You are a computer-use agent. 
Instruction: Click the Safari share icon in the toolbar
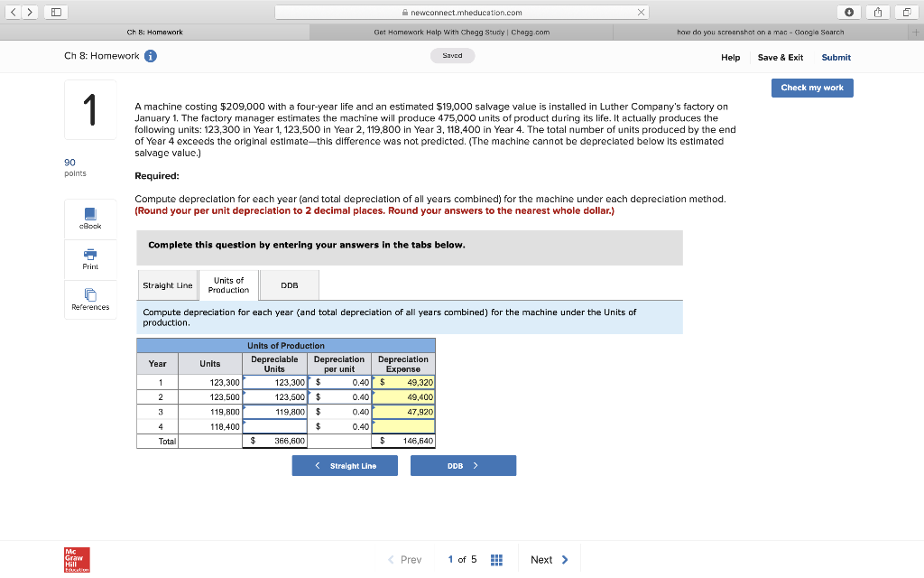click(876, 12)
